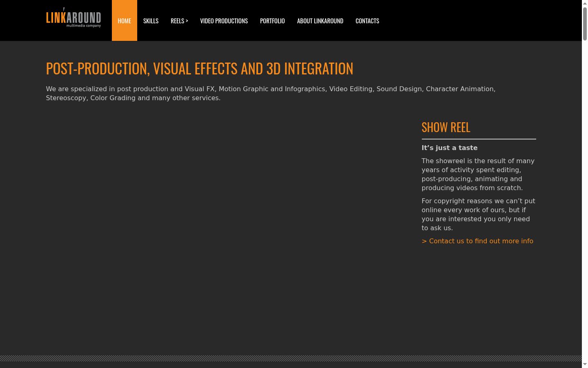Click the 'It's just a taste' subtitle
588x368 pixels.
point(450,148)
